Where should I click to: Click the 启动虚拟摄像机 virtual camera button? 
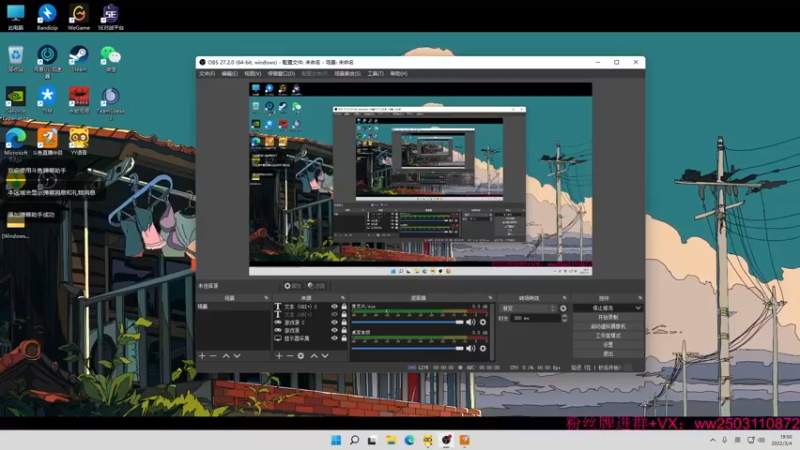[608, 327]
